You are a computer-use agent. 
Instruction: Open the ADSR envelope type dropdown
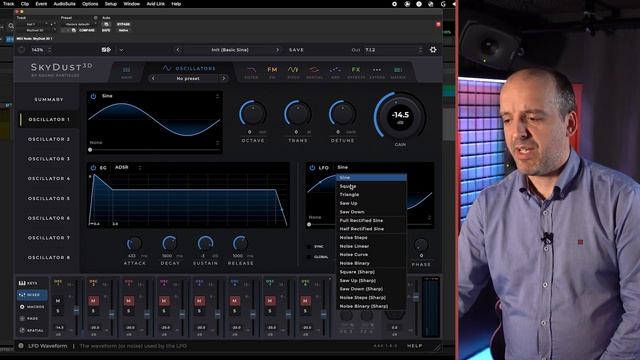[x=128, y=167]
